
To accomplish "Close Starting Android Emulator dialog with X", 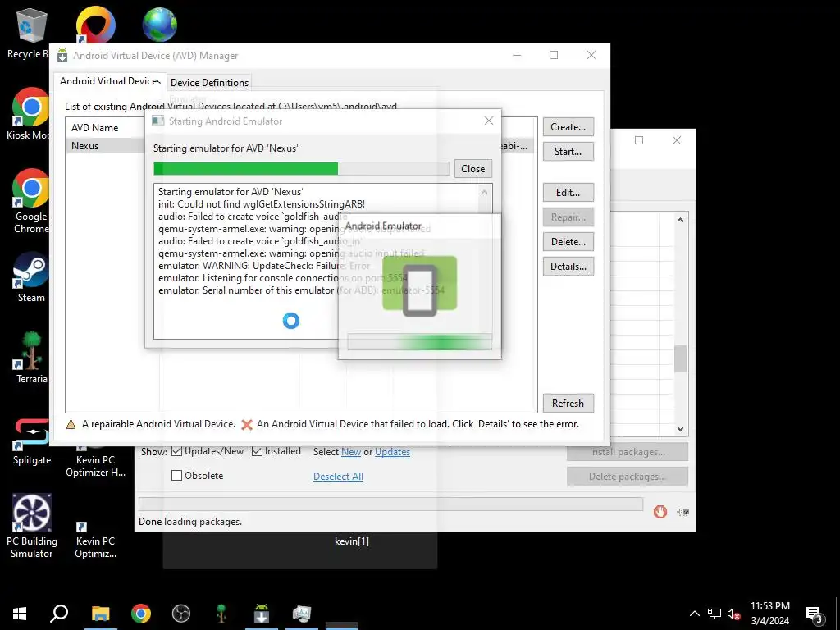I will click(489, 121).
